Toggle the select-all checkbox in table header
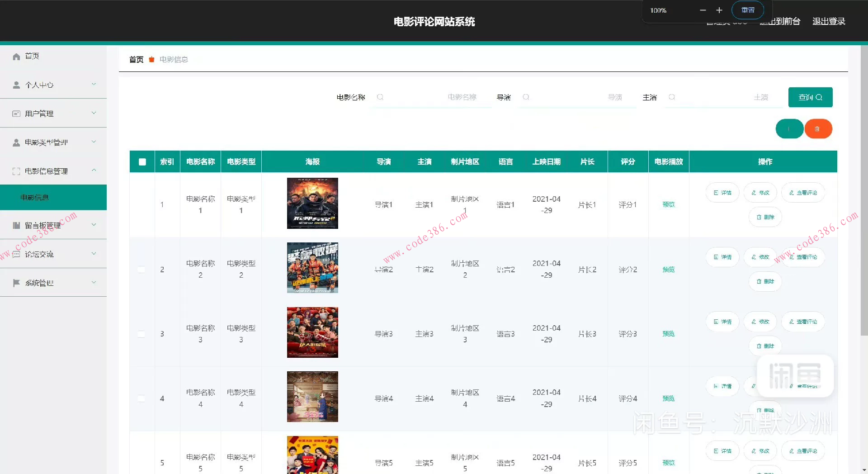Viewport: 868px width, 474px height. tap(142, 162)
